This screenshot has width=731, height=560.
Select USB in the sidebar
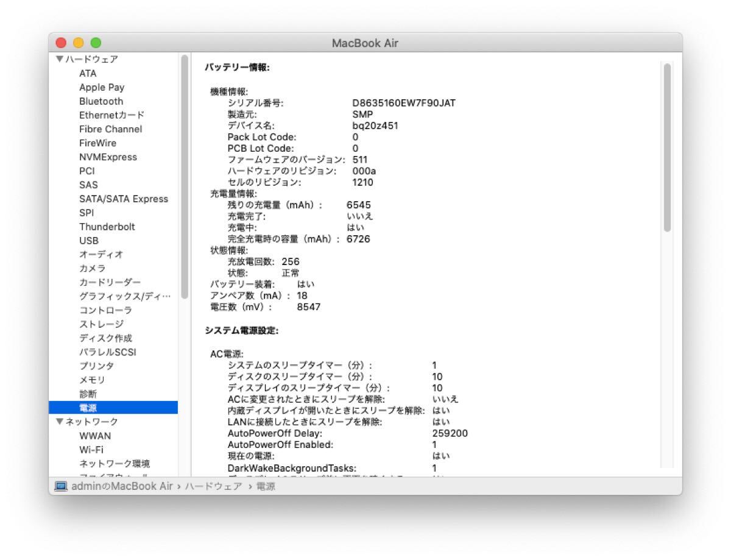point(89,241)
